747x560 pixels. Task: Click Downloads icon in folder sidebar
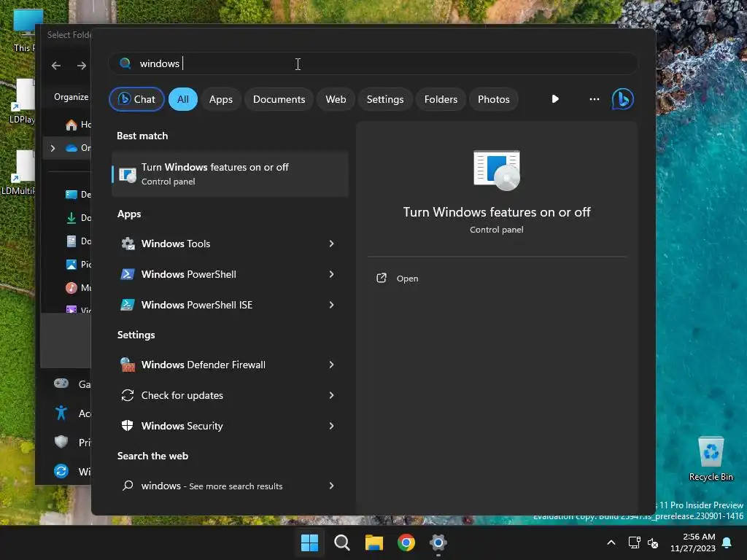[x=71, y=217]
